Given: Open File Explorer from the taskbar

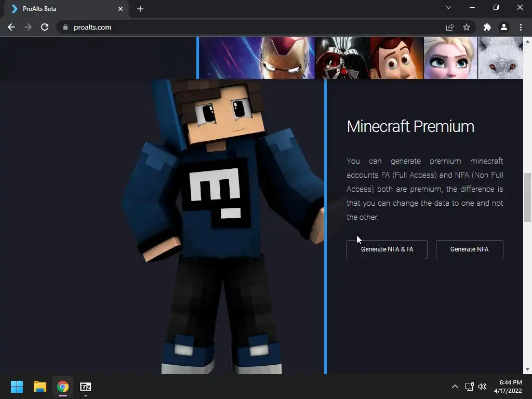Looking at the screenshot, I should tap(39, 387).
